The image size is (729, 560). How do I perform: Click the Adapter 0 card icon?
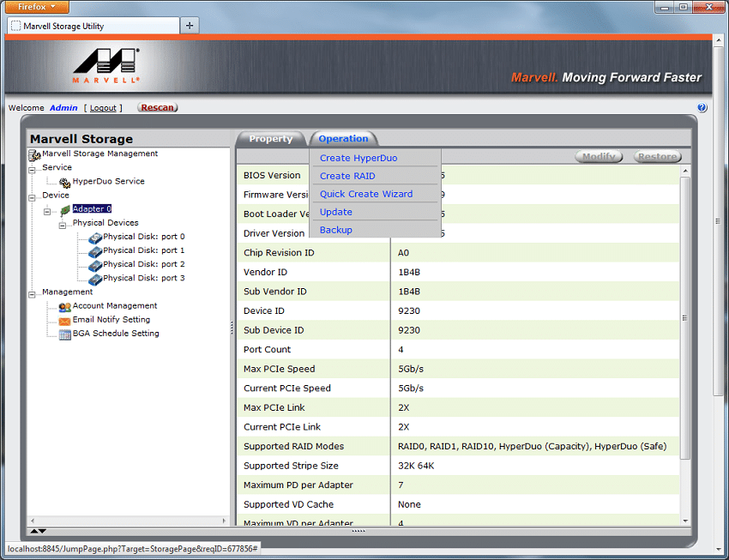point(65,210)
